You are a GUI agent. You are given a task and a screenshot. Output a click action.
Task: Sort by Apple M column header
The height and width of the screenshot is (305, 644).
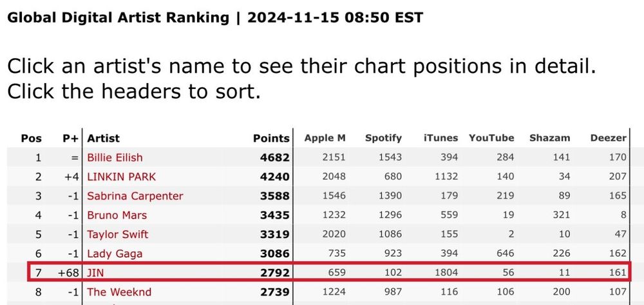click(x=325, y=138)
